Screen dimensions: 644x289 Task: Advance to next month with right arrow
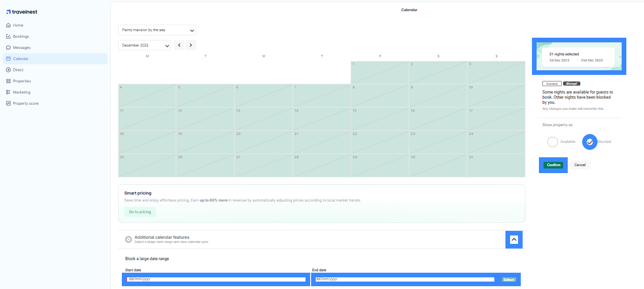pos(191,45)
